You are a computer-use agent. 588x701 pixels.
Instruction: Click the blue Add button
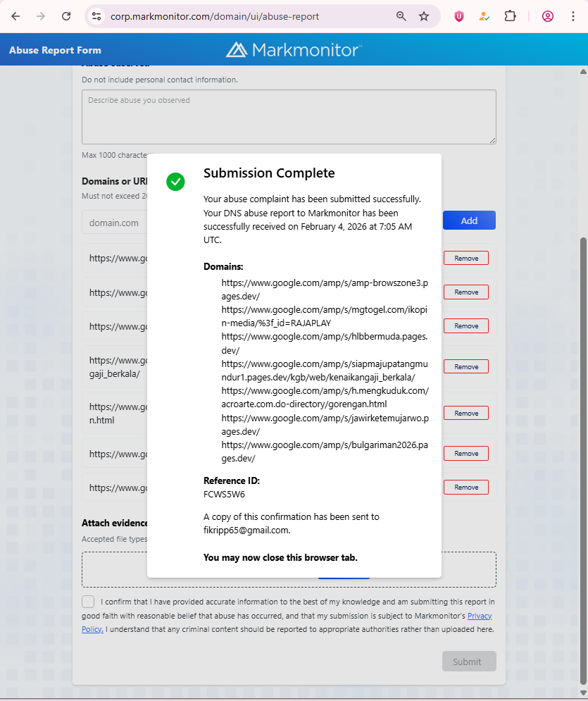pyautogui.click(x=469, y=221)
